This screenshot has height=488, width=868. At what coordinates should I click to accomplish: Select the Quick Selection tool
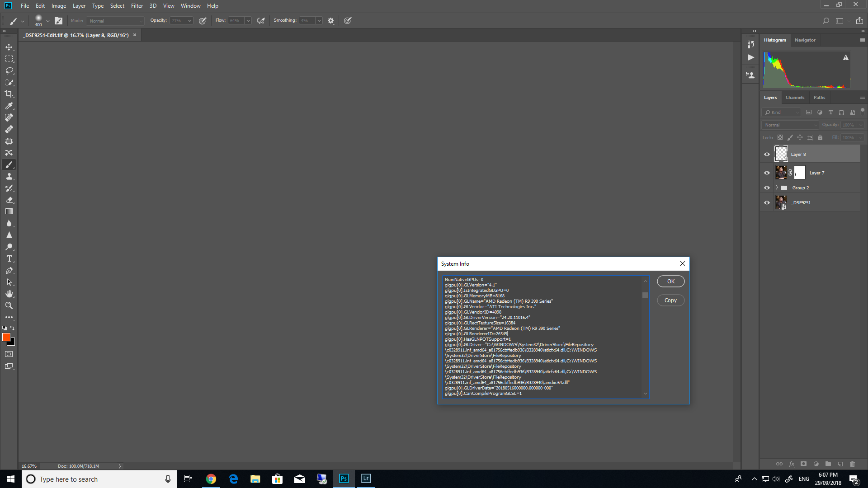tap(9, 82)
